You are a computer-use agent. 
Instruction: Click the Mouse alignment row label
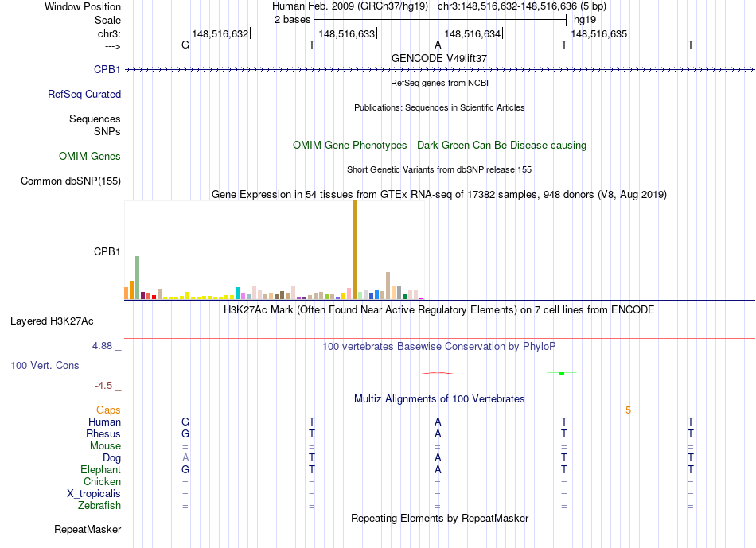point(105,446)
